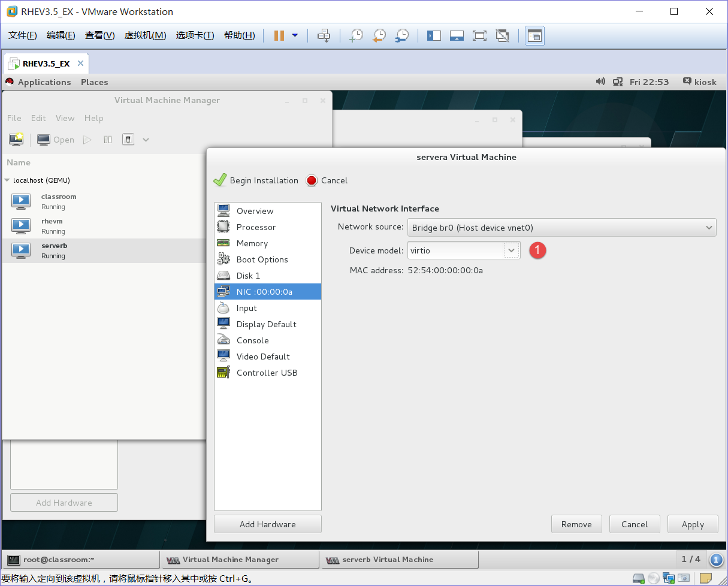
Task: Click Begin Installation
Action: (x=256, y=180)
